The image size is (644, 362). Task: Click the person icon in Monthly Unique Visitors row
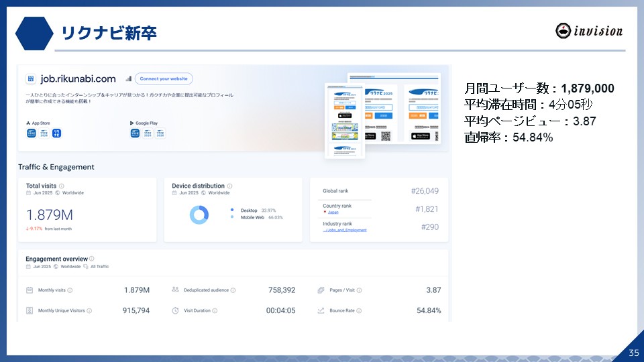tap(30, 310)
